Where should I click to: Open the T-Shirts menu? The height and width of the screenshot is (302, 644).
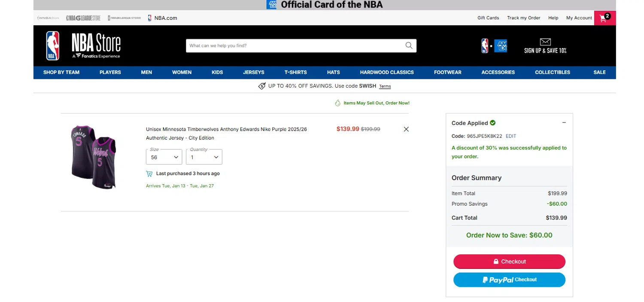(296, 72)
